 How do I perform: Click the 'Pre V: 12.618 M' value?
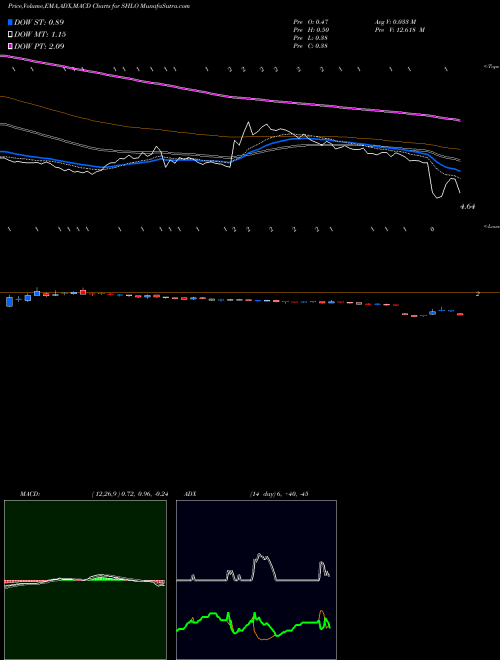pos(399,30)
